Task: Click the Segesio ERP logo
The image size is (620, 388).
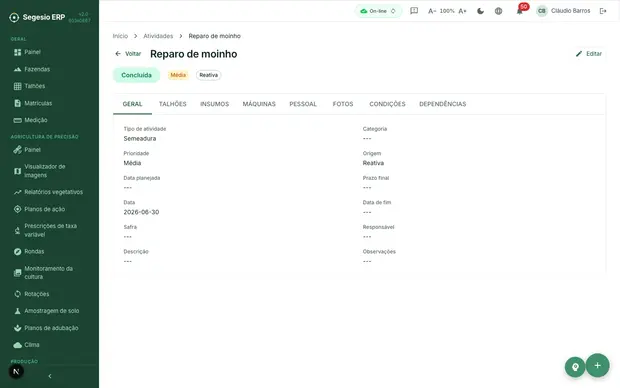Action: [x=37, y=17]
